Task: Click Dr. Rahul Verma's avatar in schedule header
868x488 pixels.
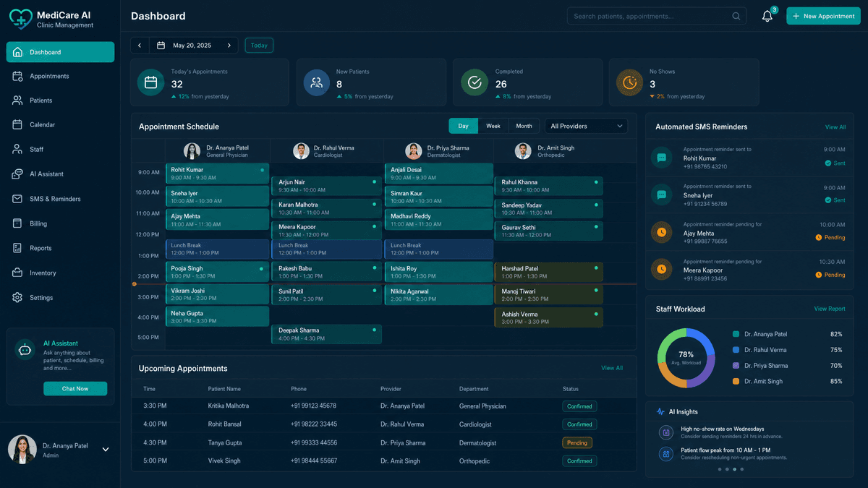Action: [301, 150]
